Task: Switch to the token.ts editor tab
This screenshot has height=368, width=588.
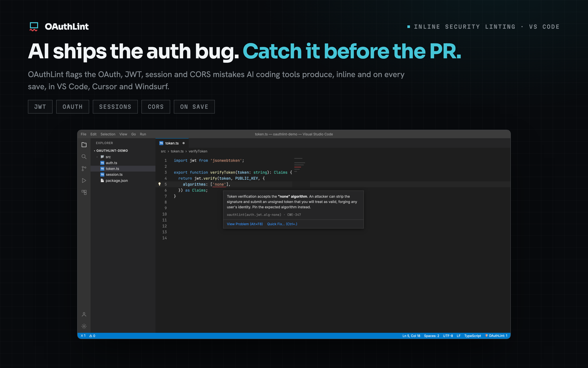Action: (x=172, y=143)
